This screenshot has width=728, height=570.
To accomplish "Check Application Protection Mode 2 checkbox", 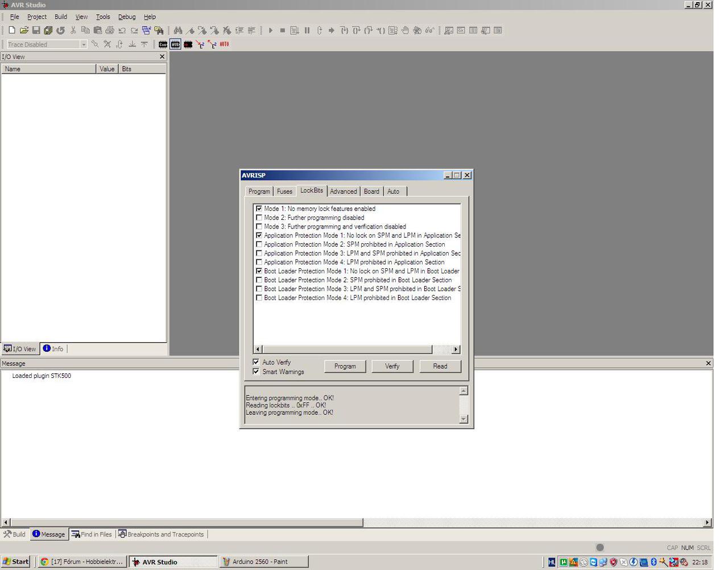I will click(x=259, y=244).
